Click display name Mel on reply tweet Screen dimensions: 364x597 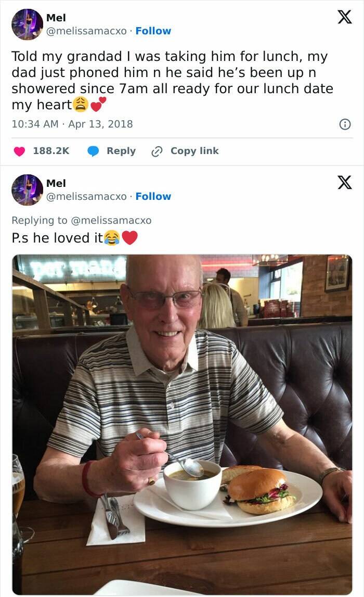click(56, 184)
